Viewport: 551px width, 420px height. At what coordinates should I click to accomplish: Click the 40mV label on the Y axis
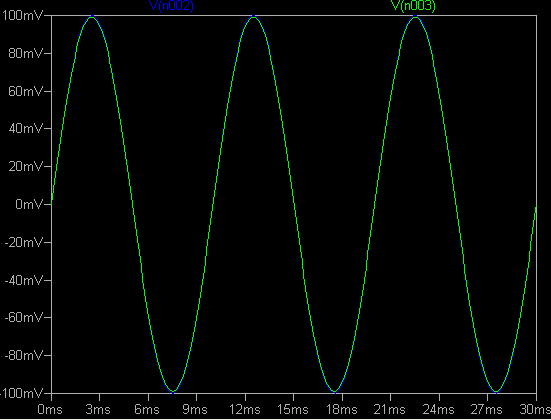click(x=25, y=129)
